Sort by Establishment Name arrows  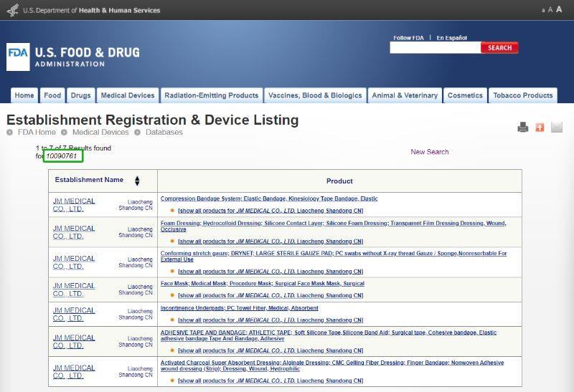[137, 181]
